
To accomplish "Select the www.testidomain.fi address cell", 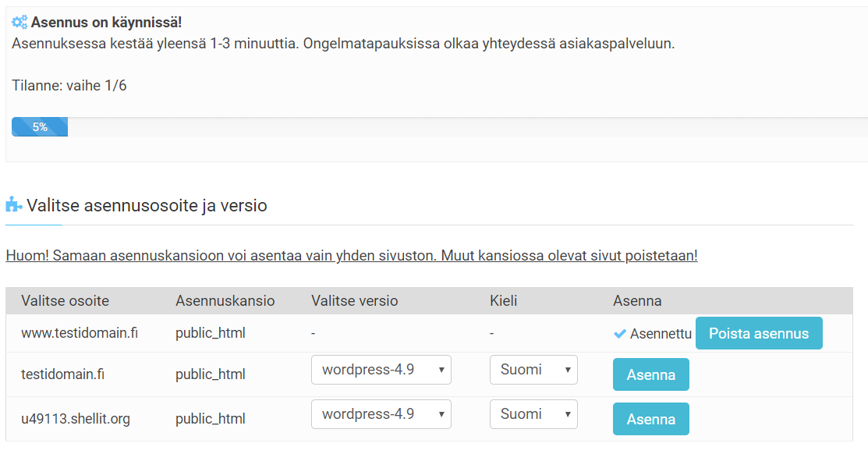I will click(x=80, y=333).
